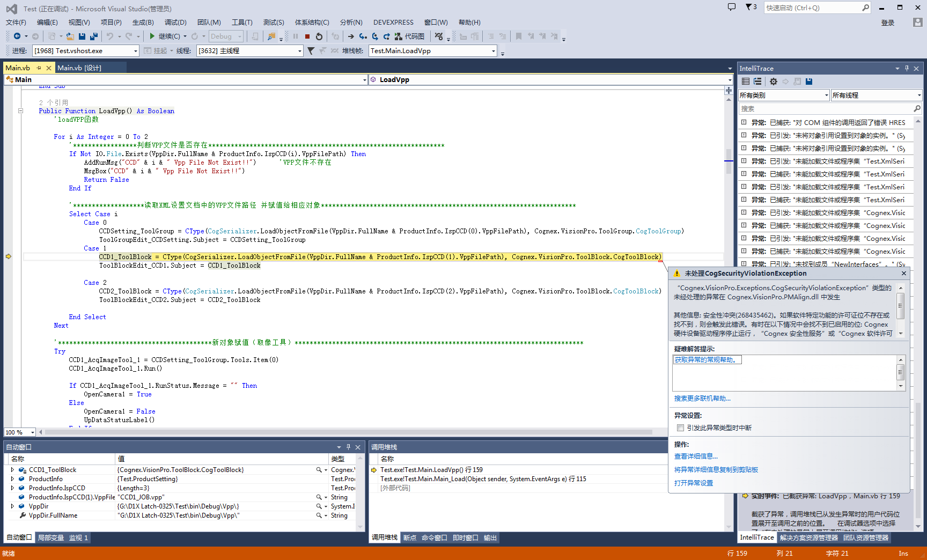This screenshot has height=560, width=927.
Task: Click the 查看详细信息 link
Action: tap(696, 456)
